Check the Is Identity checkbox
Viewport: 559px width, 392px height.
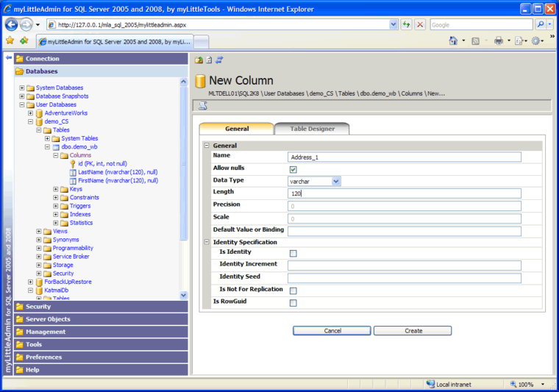tap(293, 254)
